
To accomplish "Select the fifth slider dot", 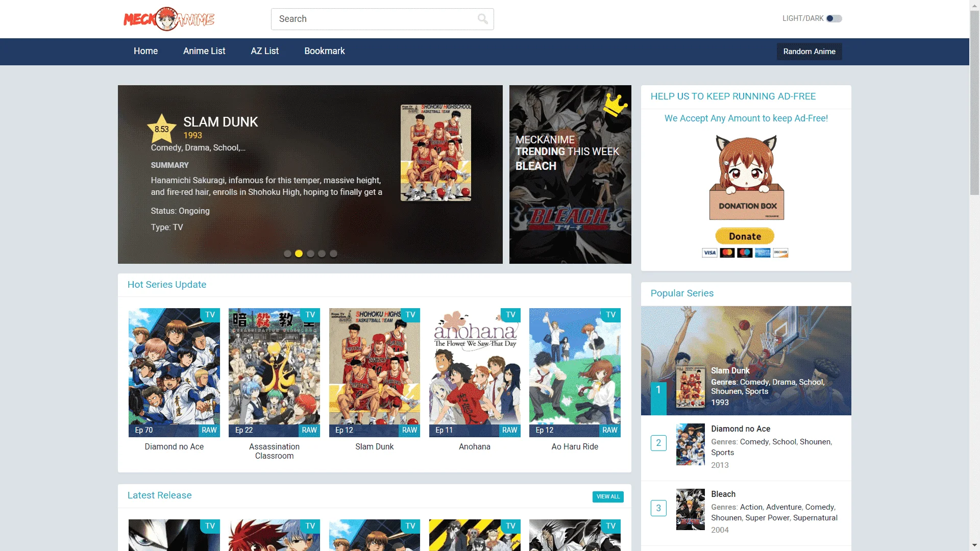I will [x=333, y=254].
